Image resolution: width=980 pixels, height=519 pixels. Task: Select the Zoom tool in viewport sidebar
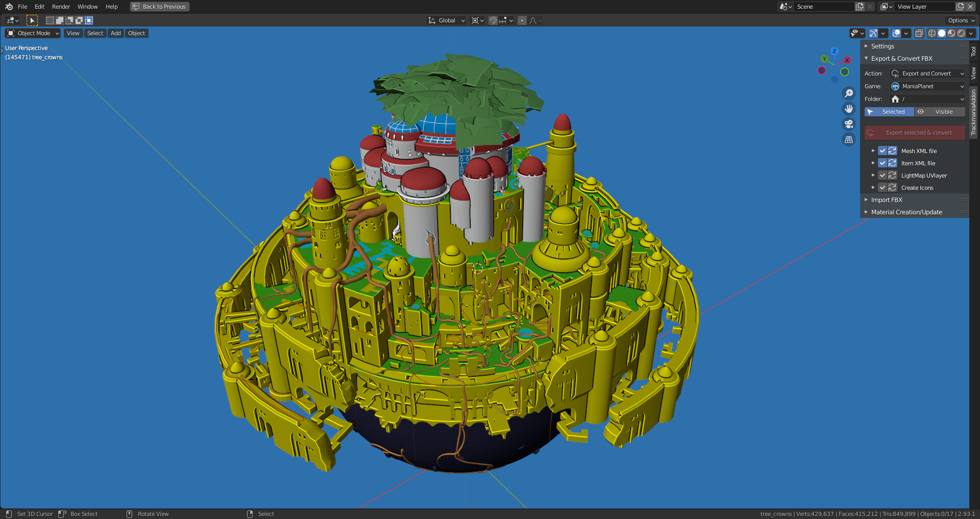coord(849,93)
